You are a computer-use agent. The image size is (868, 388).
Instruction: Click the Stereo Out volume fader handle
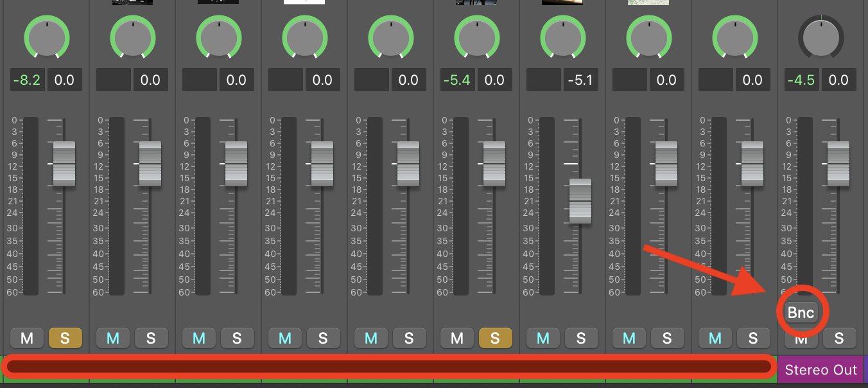(x=838, y=164)
